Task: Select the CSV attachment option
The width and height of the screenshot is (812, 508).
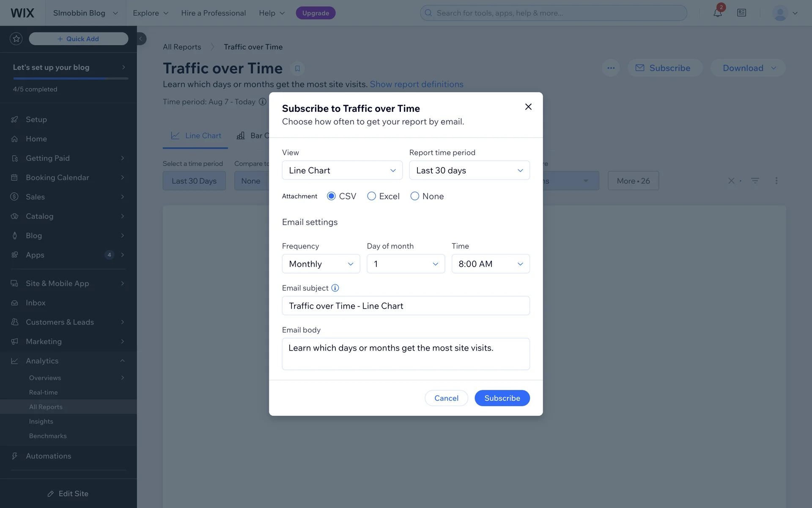Action: 332,196
